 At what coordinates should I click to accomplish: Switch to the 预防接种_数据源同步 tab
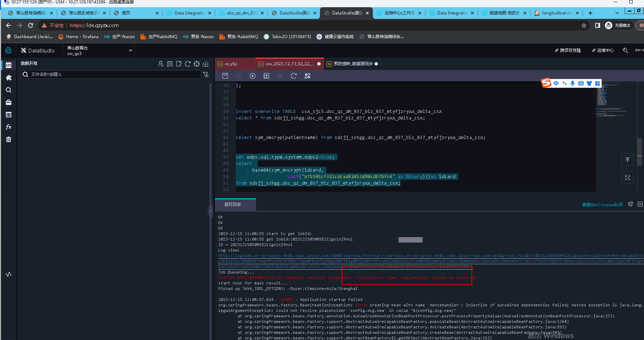coord(353,64)
